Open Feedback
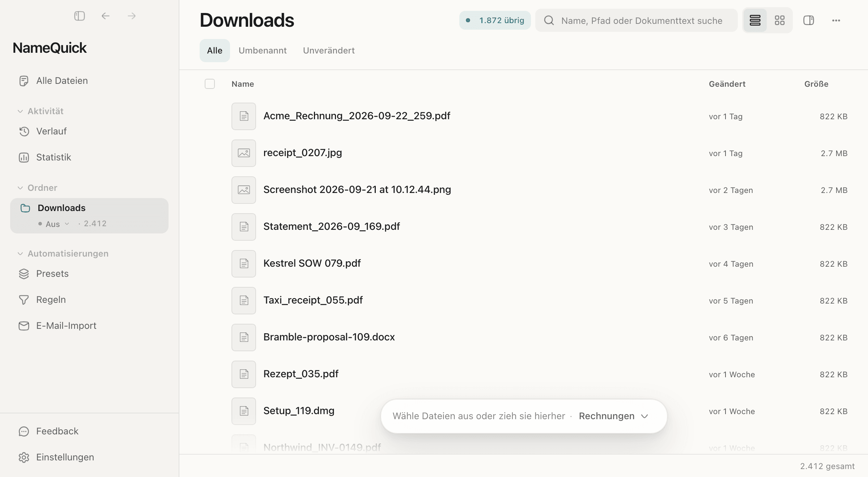Screen dimensions: 868x477 coord(89,431)
